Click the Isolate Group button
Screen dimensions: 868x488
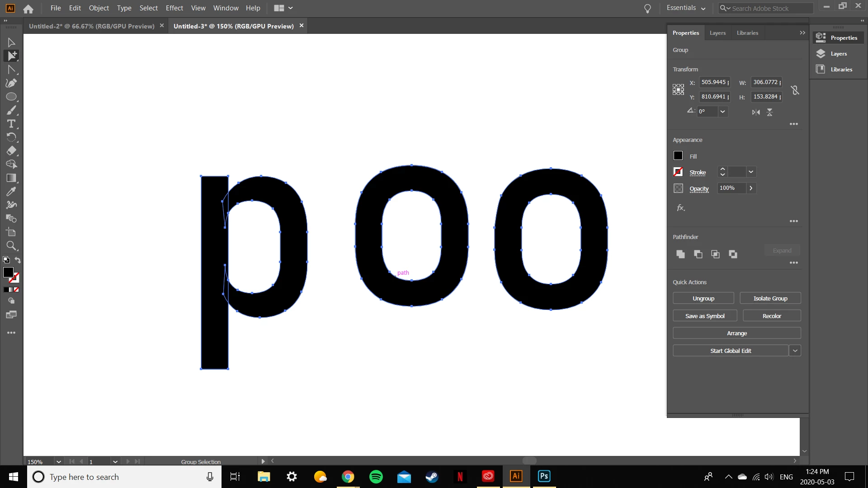click(x=770, y=298)
